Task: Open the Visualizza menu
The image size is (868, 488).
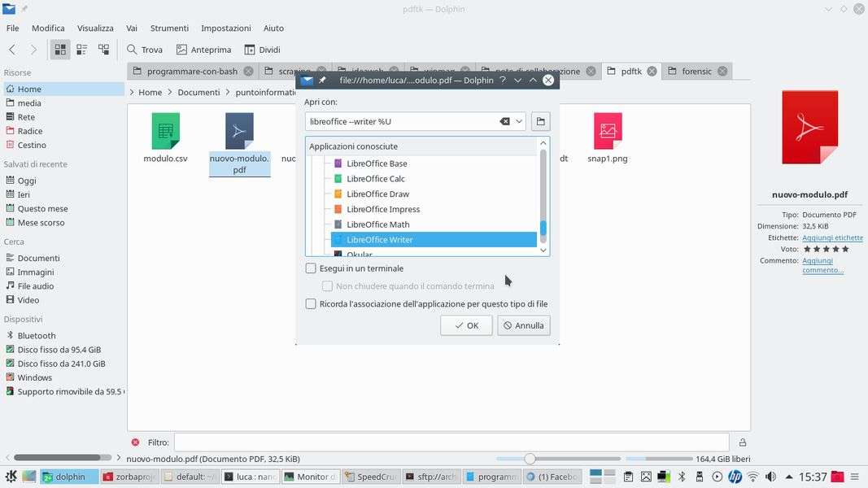Action: point(95,28)
